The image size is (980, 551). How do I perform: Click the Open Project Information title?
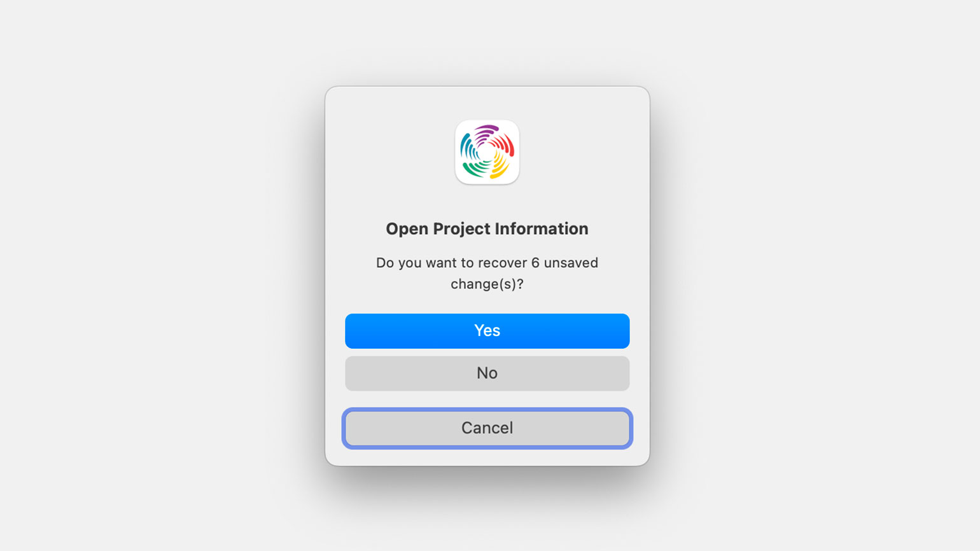[x=487, y=228]
